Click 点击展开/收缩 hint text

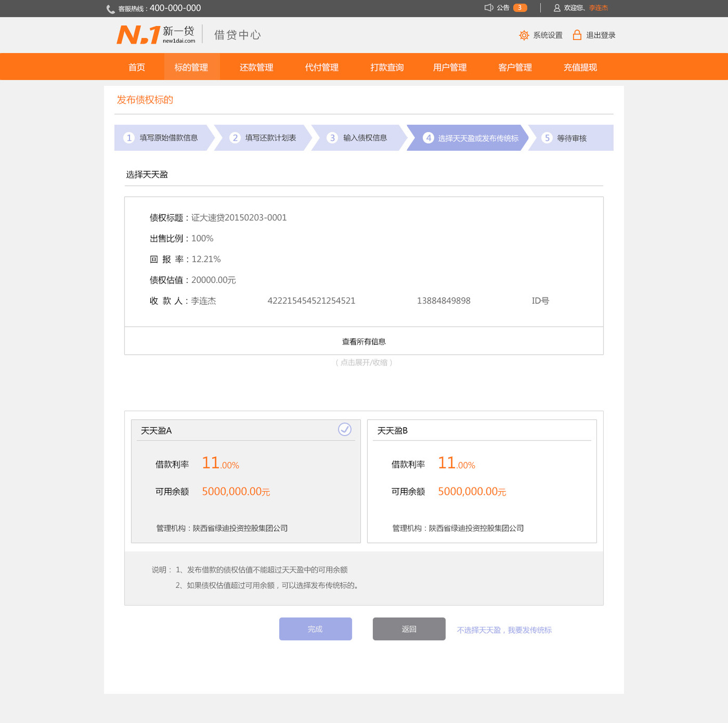(x=364, y=362)
